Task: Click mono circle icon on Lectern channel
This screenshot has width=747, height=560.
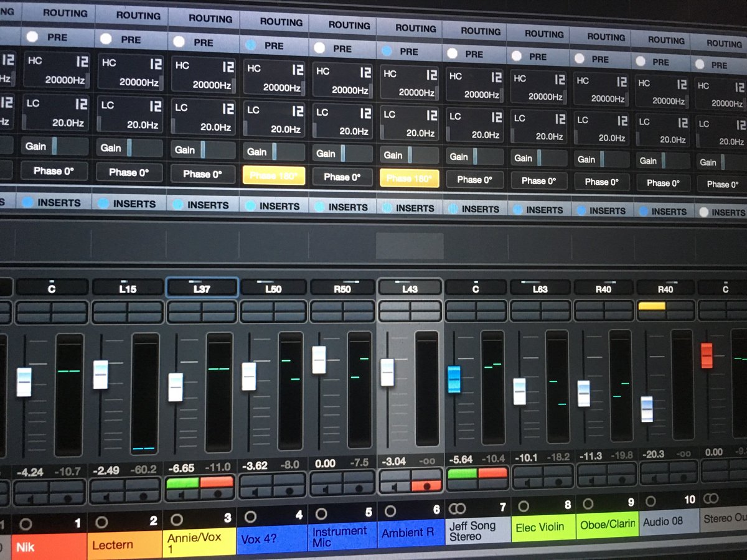Action: point(101,522)
